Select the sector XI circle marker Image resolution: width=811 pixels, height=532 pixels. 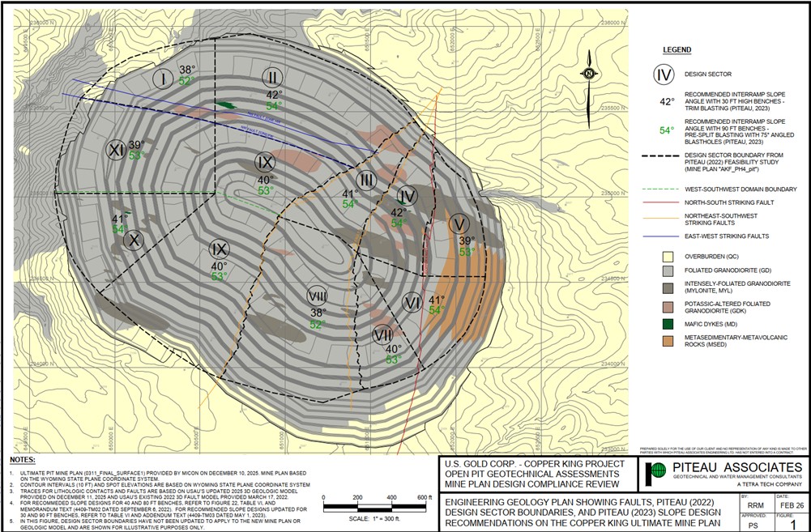(117, 150)
